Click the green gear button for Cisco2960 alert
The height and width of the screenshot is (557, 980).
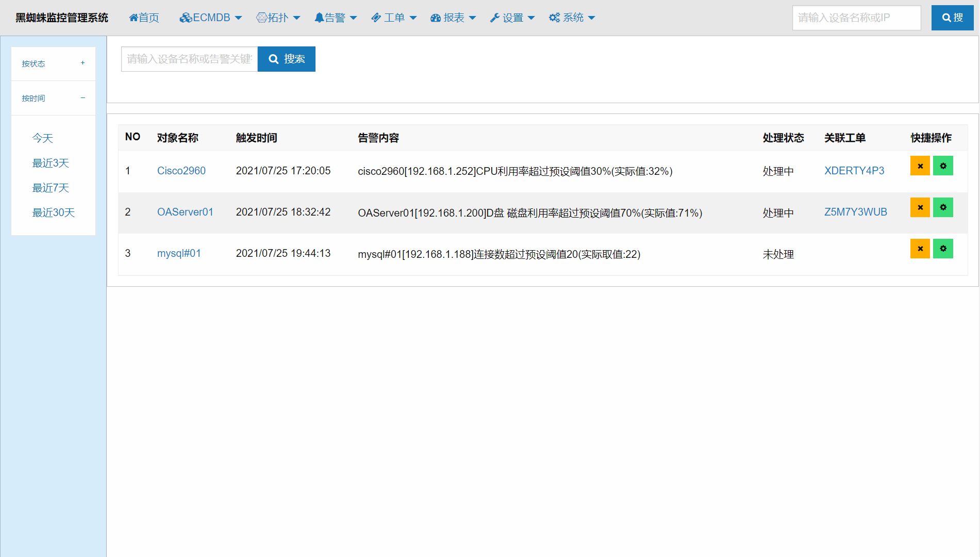(943, 166)
